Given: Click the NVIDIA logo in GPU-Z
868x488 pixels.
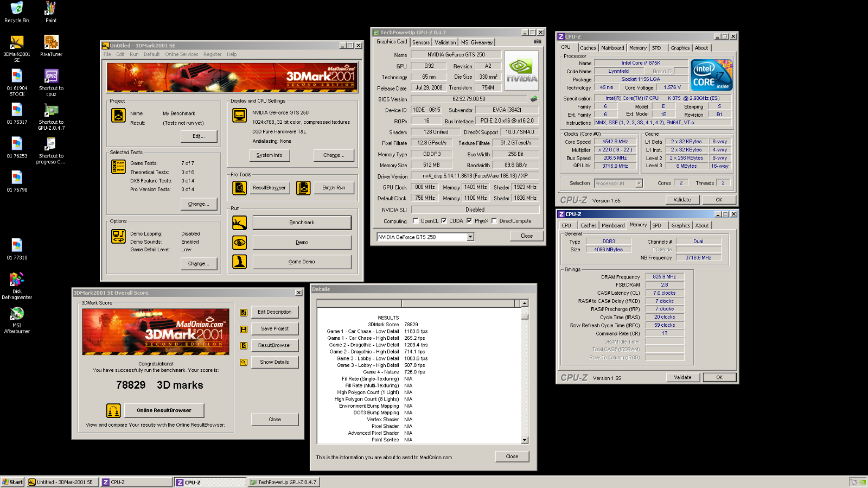Looking at the screenshot, I should pyautogui.click(x=521, y=71).
